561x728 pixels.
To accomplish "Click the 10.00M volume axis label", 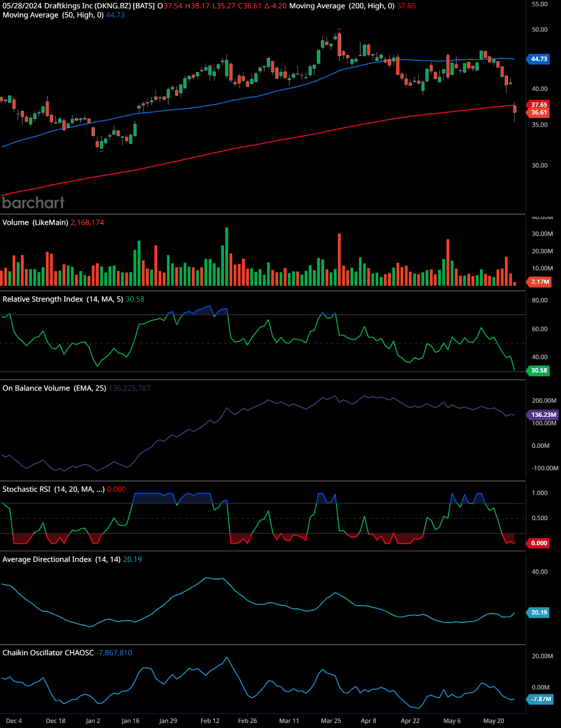I will (x=542, y=268).
